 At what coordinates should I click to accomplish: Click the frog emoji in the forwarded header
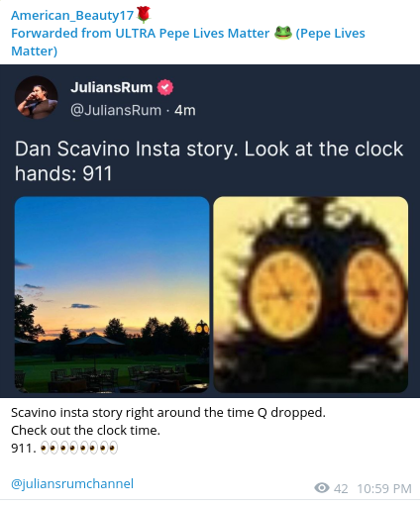point(283,33)
